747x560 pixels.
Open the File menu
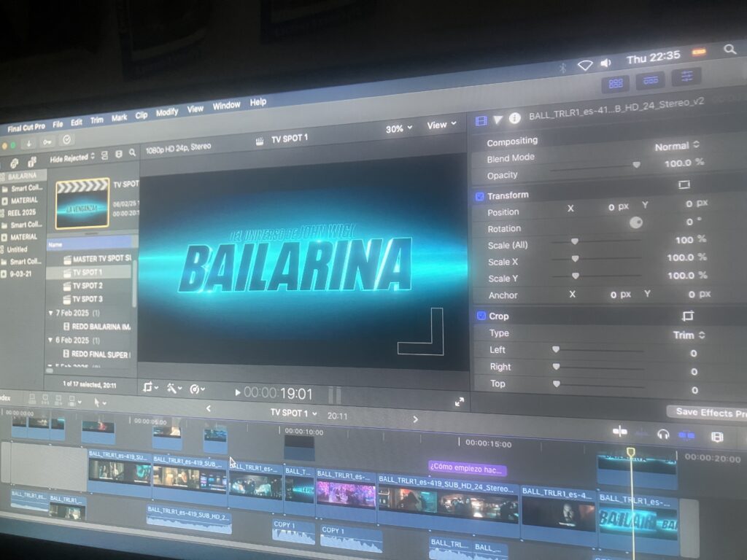[58, 124]
